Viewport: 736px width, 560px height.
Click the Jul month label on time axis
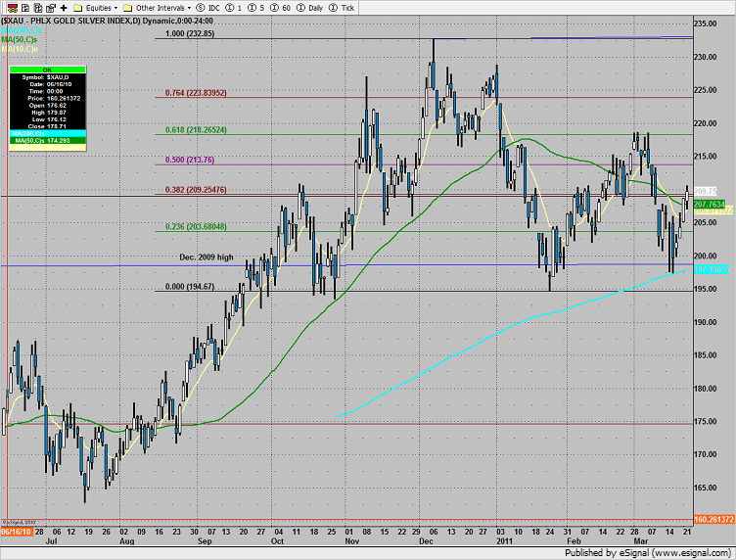click(x=51, y=541)
